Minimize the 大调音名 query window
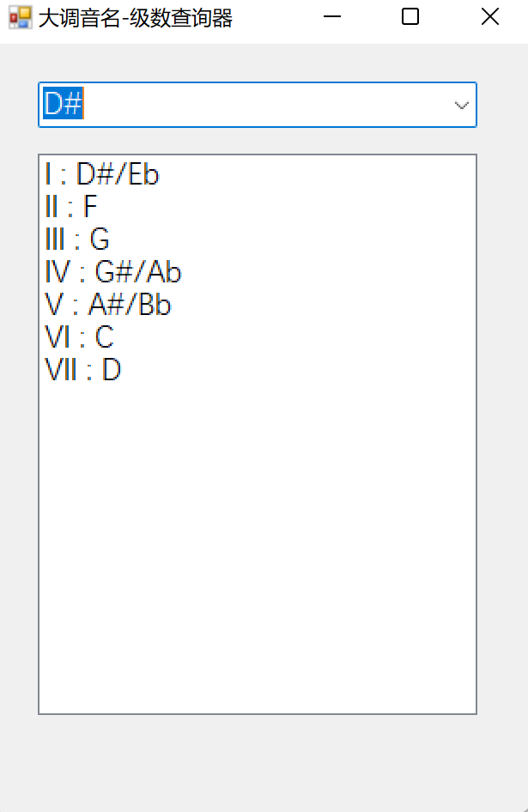 pos(331,16)
